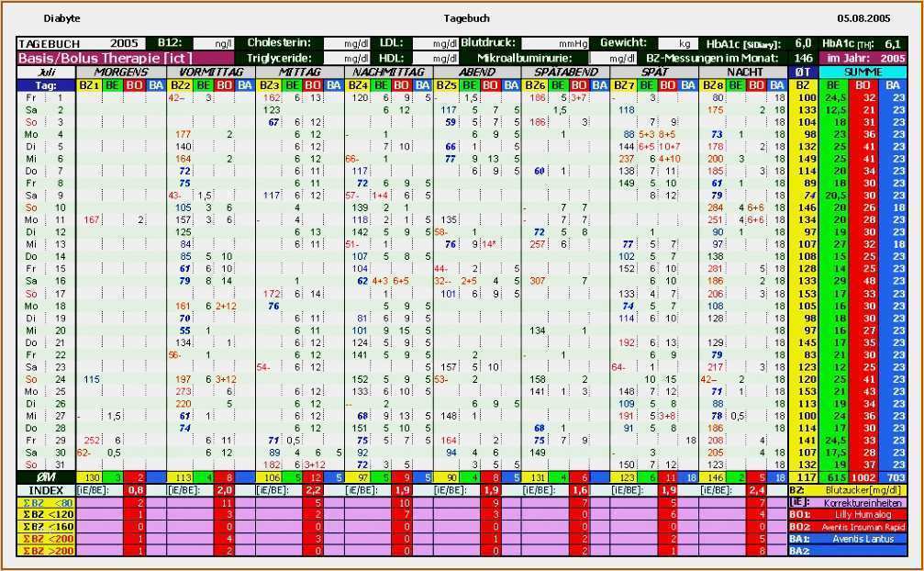The width and height of the screenshot is (924, 571).
Task: Select the year 2005 next to TAGEBUCH
Action: (x=124, y=43)
